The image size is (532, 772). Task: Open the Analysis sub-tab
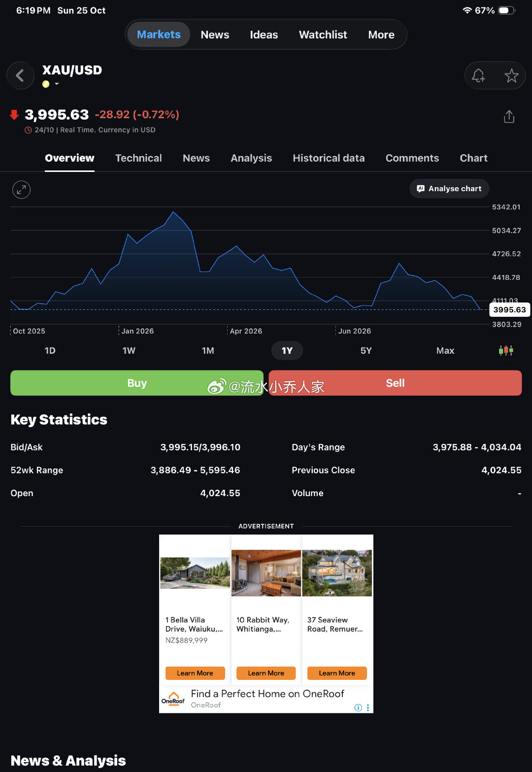point(251,158)
